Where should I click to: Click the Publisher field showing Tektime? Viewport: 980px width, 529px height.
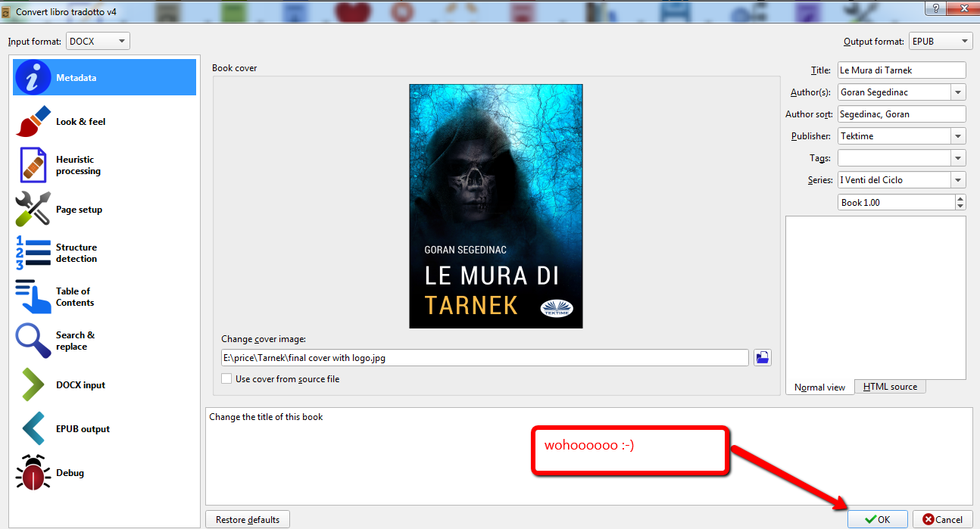point(894,136)
